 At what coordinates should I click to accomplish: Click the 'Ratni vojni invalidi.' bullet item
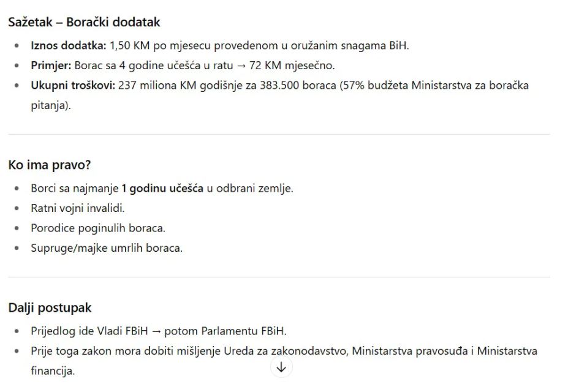pyautogui.click(x=78, y=208)
